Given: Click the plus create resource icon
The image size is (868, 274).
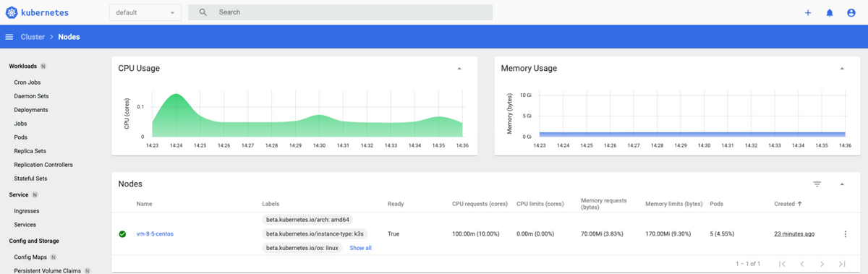Looking at the screenshot, I should (808, 12).
